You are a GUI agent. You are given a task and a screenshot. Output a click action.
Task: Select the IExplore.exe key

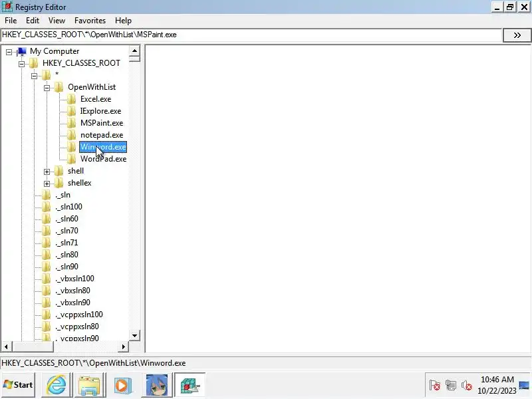pos(100,111)
